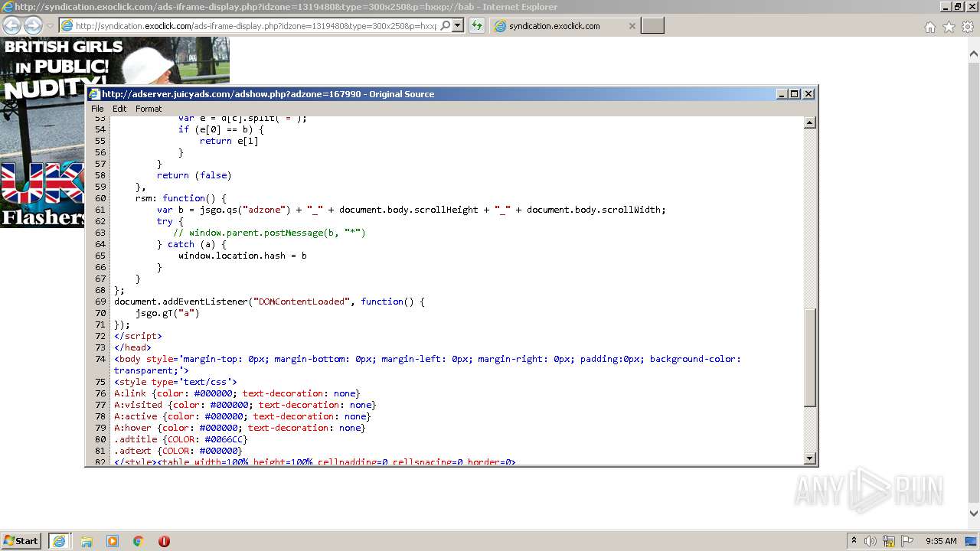Click the IE page scroll-up arrow

[x=973, y=54]
